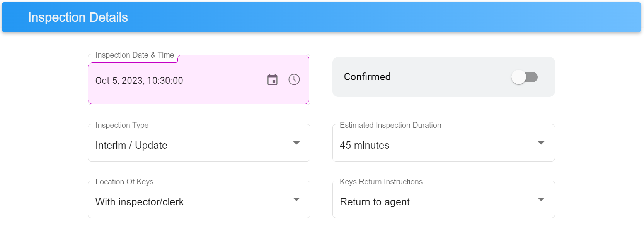Screen dimensions: 644x227
Task: Click the Keys Return Instructions field label
Action: coord(381,182)
